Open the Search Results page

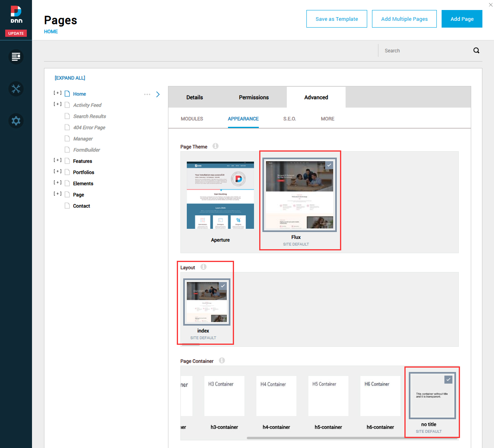[90, 116]
